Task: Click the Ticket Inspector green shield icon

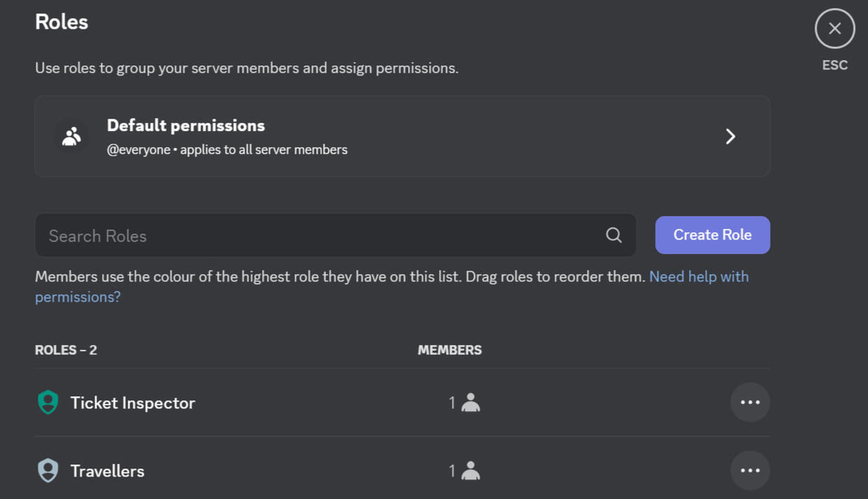Action: click(x=48, y=402)
